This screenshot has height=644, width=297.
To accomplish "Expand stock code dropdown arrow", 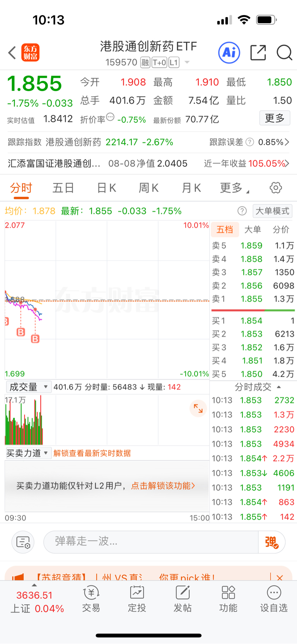I will (187, 62).
